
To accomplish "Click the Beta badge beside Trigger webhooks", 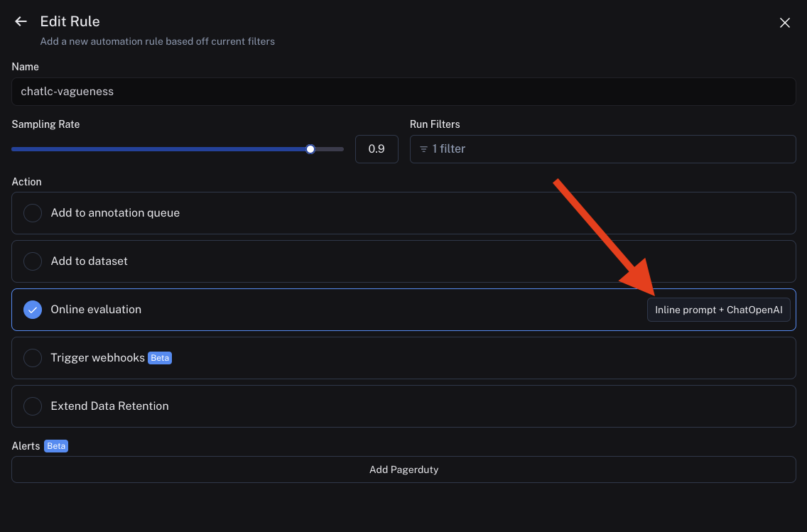I will (160, 358).
